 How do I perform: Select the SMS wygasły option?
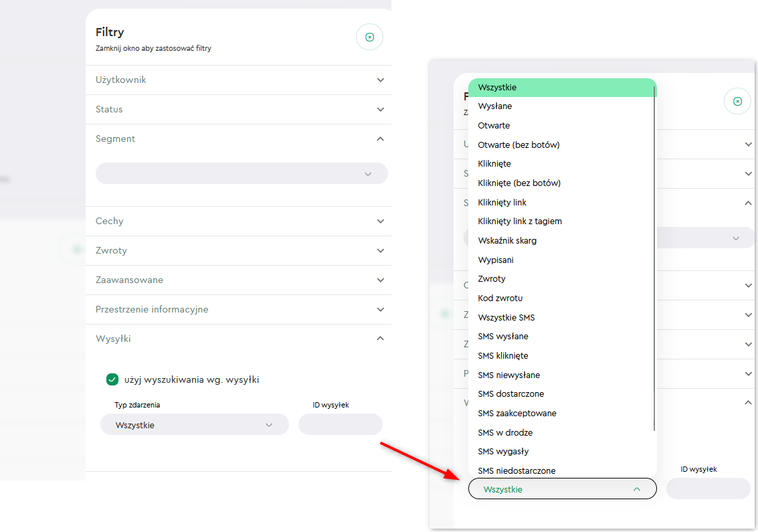click(561, 452)
